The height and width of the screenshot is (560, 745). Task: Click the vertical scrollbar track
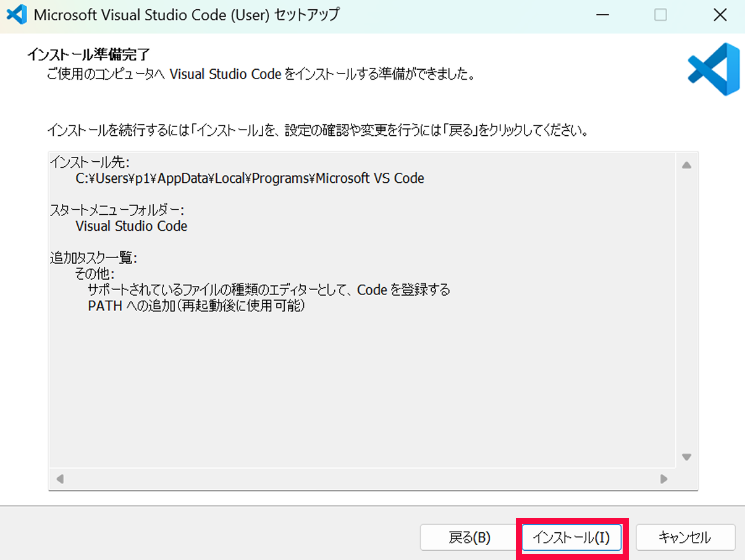tap(686, 309)
